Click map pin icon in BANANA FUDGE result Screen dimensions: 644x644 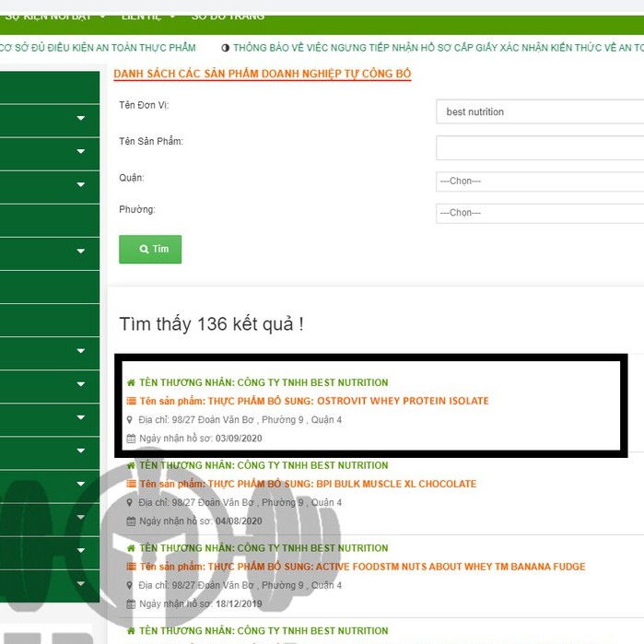[x=130, y=585]
